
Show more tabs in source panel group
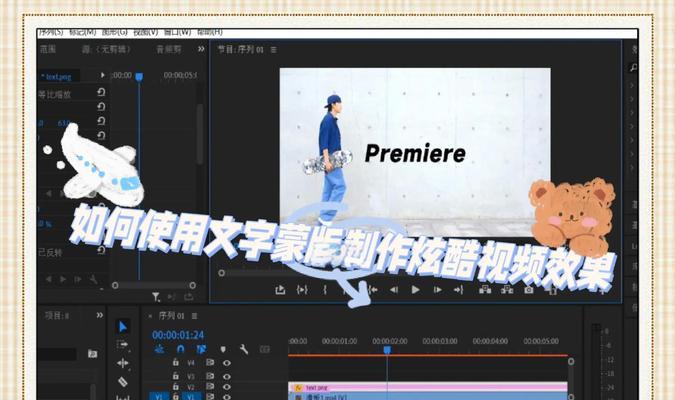201,49
